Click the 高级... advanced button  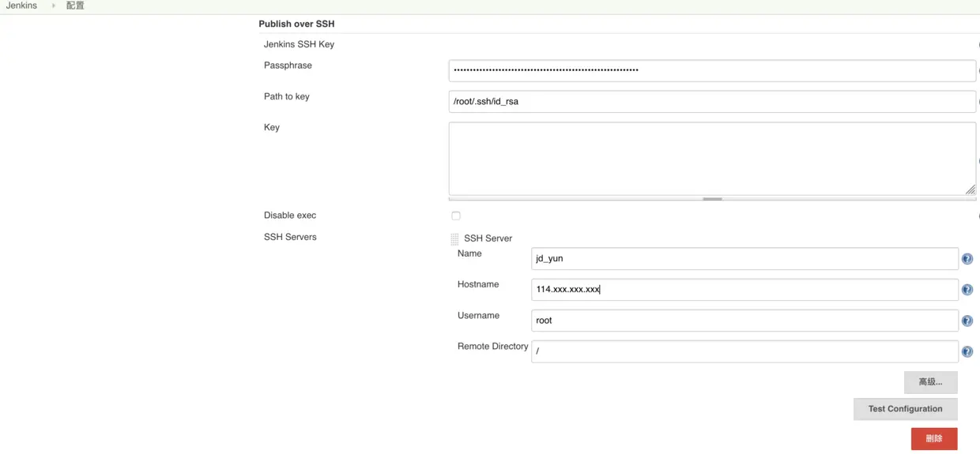[x=930, y=382]
